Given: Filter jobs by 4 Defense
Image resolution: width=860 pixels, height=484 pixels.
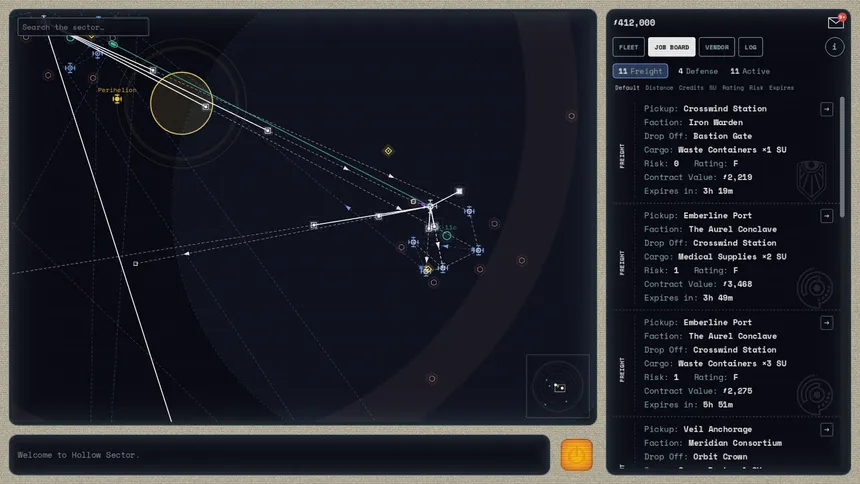Looking at the screenshot, I should (698, 71).
